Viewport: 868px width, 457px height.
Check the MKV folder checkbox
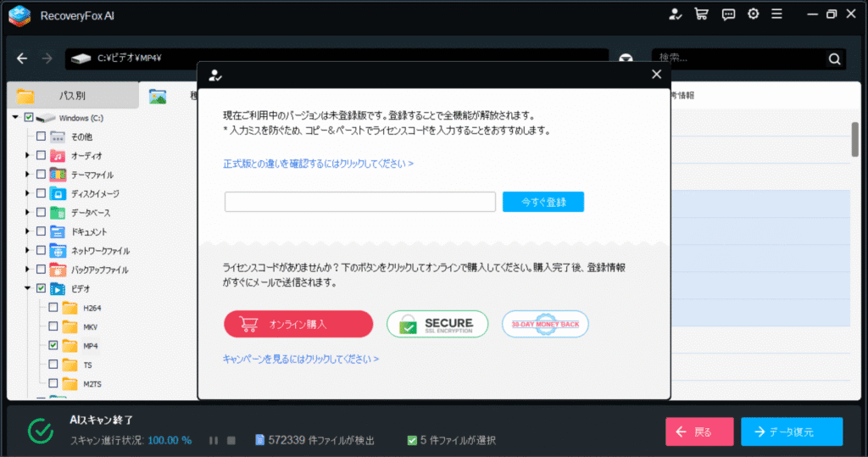[53, 326]
